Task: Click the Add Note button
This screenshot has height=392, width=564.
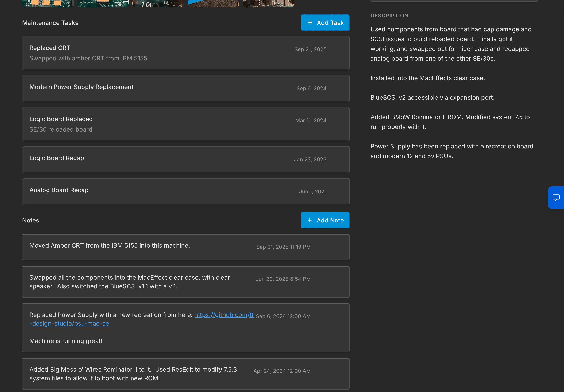Action: [x=325, y=220]
